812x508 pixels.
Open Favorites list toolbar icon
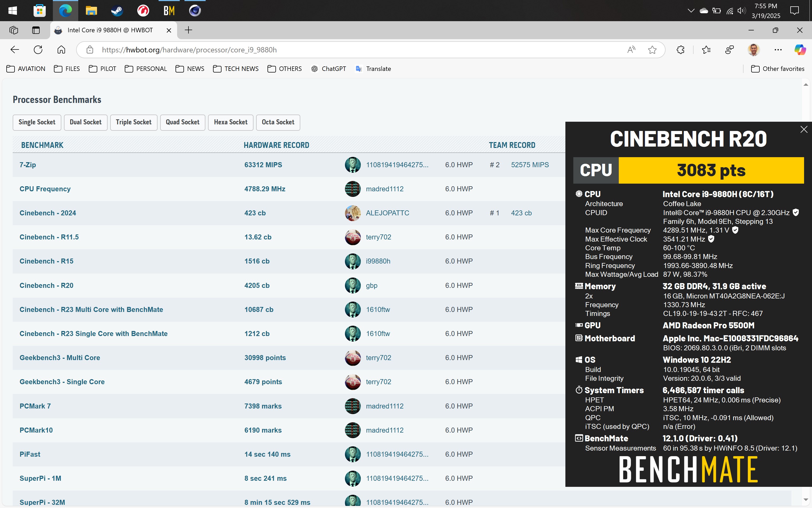click(706, 50)
